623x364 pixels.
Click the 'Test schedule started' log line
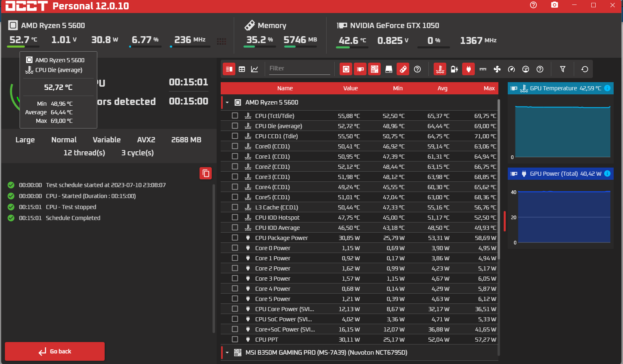pyautogui.click(x=106, y=185)
